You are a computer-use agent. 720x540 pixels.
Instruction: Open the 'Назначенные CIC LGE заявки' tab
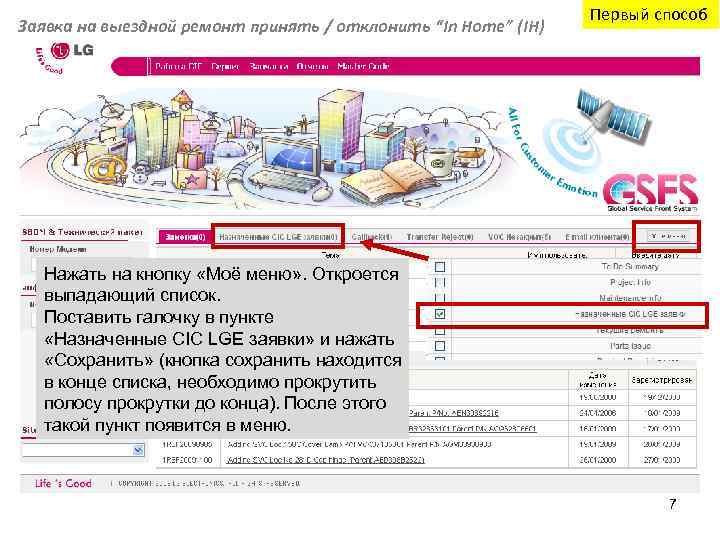click(x=278, y=237)
